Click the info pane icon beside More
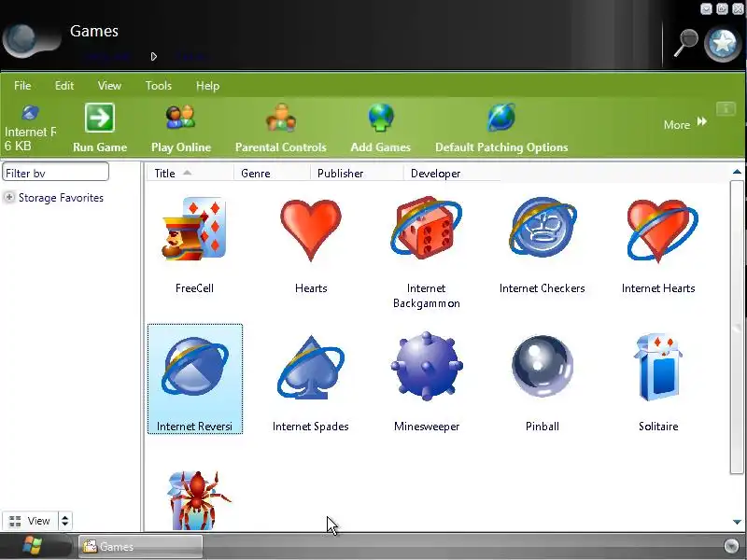This screenshot has height=560, width=747. [726, 109]
